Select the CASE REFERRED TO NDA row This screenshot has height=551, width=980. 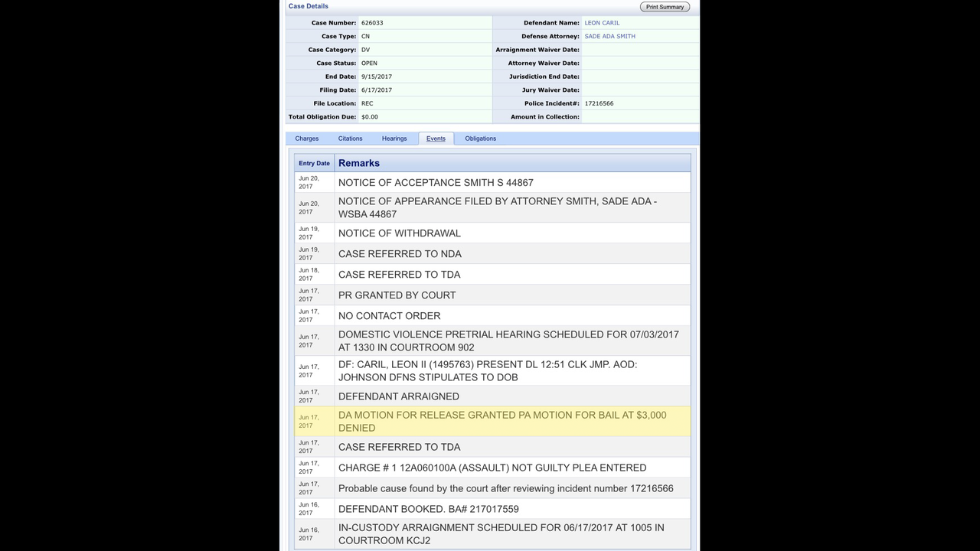tap(400, 254)
